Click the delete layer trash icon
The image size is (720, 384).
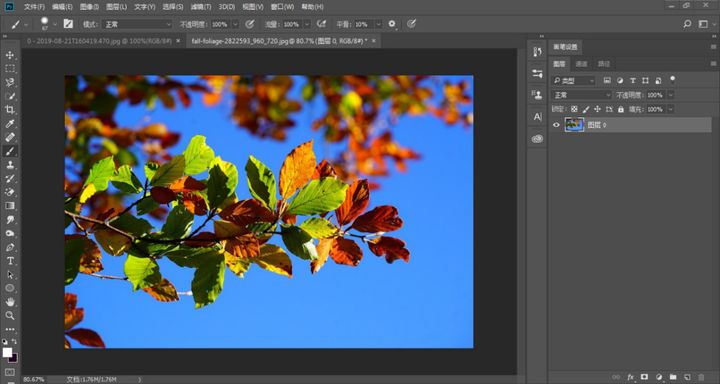pos(701,377)
